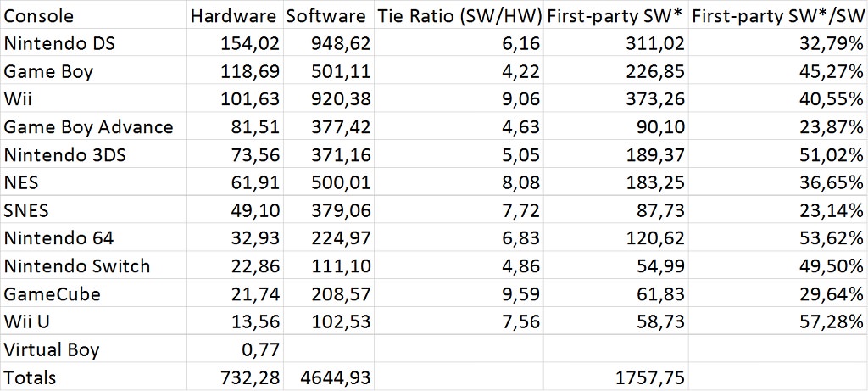
Task: Click tie ratio value 8,08
Action: click(x=457, y=182)
